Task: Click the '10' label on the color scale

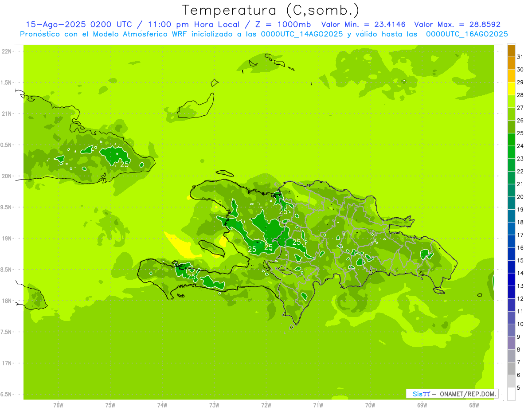Action: coord(520,324)
